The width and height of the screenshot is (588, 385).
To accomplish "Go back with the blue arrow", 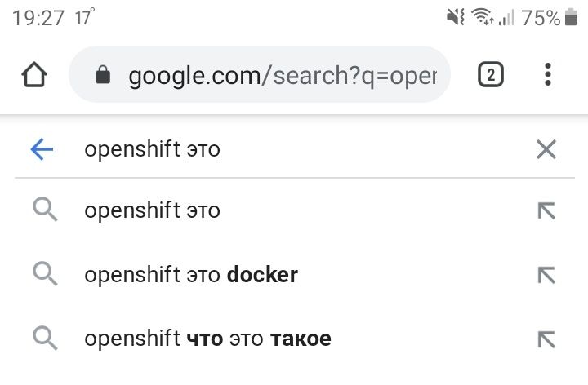I will 42,149.
